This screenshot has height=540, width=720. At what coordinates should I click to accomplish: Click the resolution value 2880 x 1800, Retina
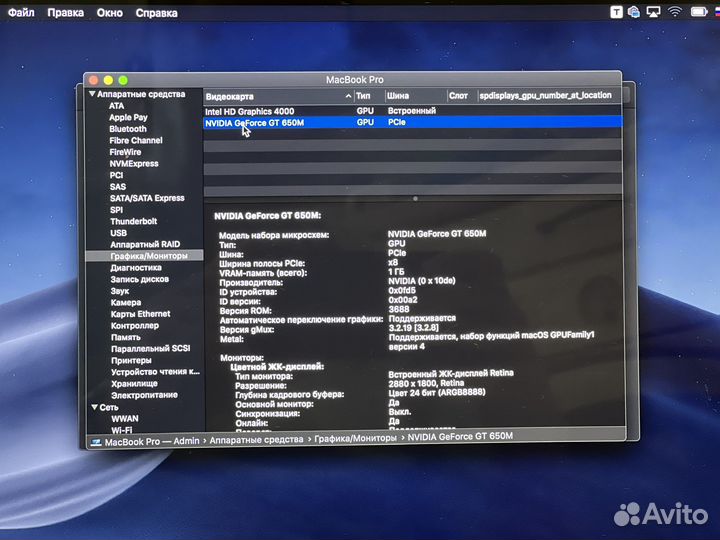pyautogui.click(x=426, y=383)
